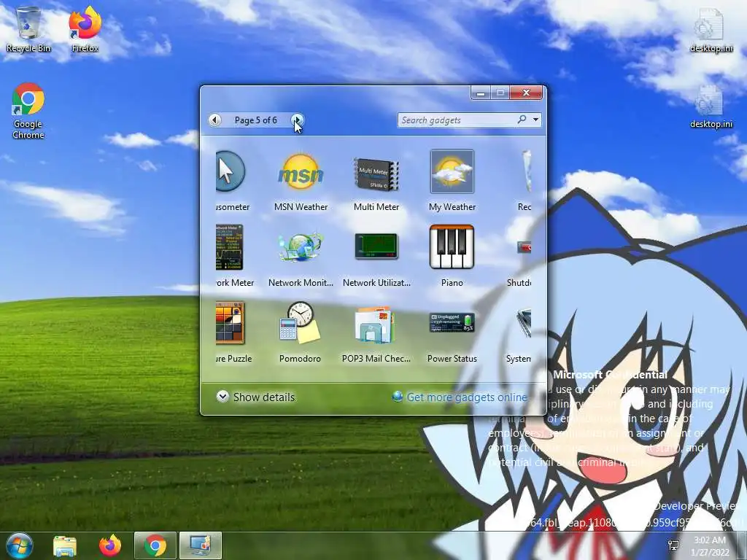Viewport: 747px width, 560px height.
Task: Open File Explorer from the taskbar
Action: [65, 545]
